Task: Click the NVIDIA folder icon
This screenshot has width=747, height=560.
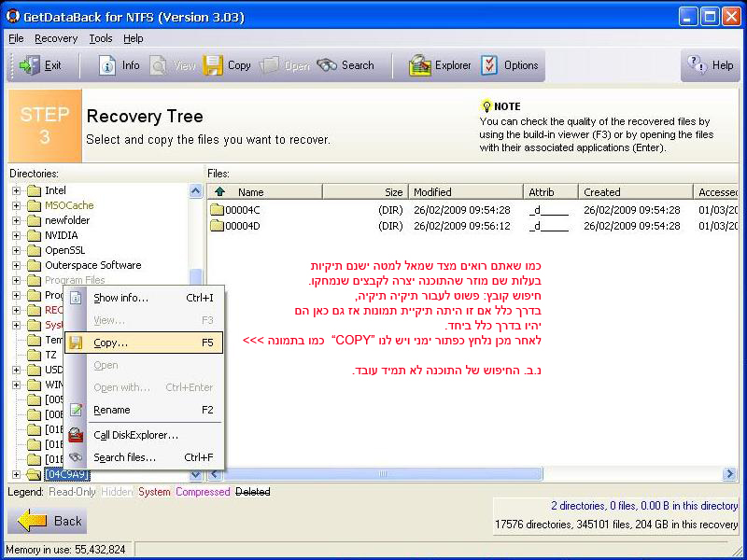Action: tap(34, 236)
